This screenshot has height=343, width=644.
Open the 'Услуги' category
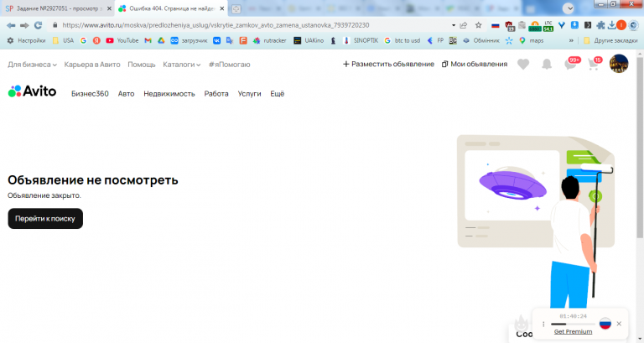(249, 94)
